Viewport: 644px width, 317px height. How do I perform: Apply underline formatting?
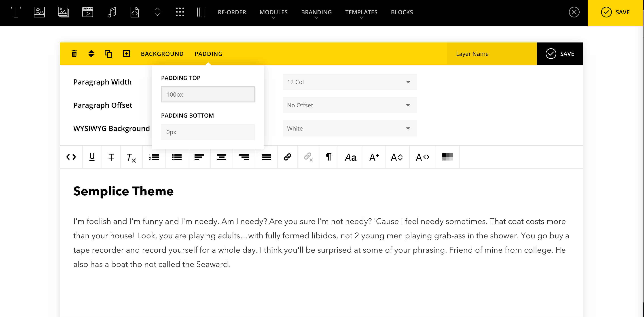92,157
